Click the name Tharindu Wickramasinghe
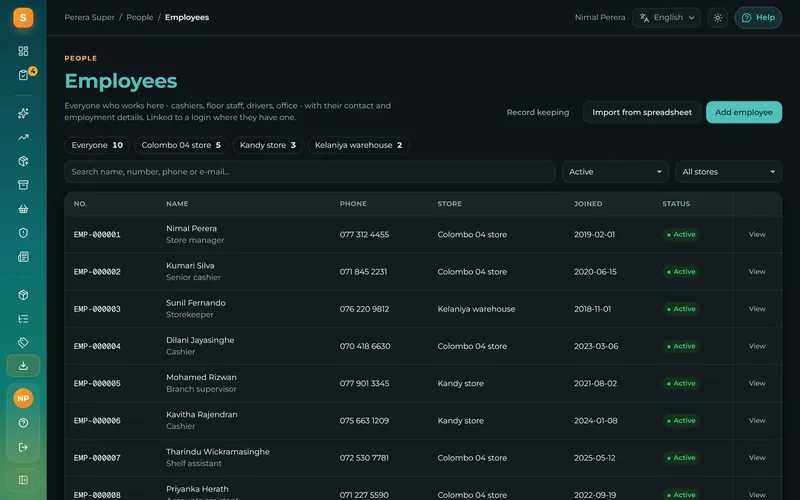The width and height of the screenshot is (800, 500). click(x=218, y=452)
